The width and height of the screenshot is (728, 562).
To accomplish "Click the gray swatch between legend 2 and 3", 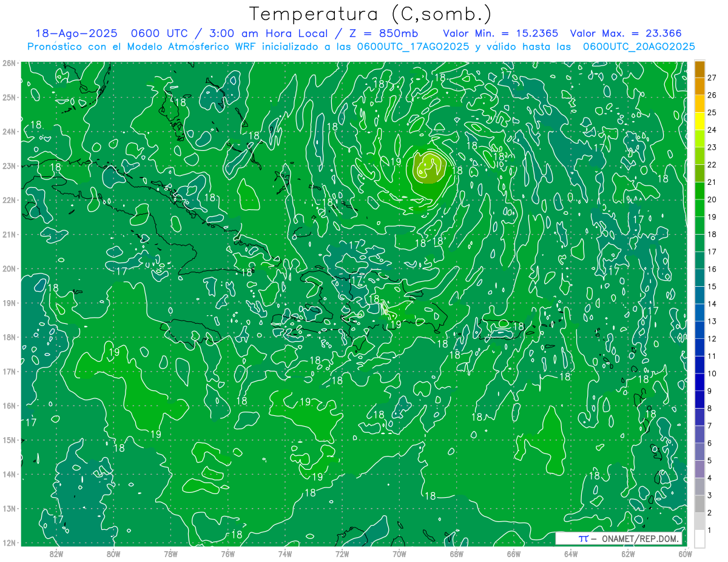I will click(x=699, y=504).
